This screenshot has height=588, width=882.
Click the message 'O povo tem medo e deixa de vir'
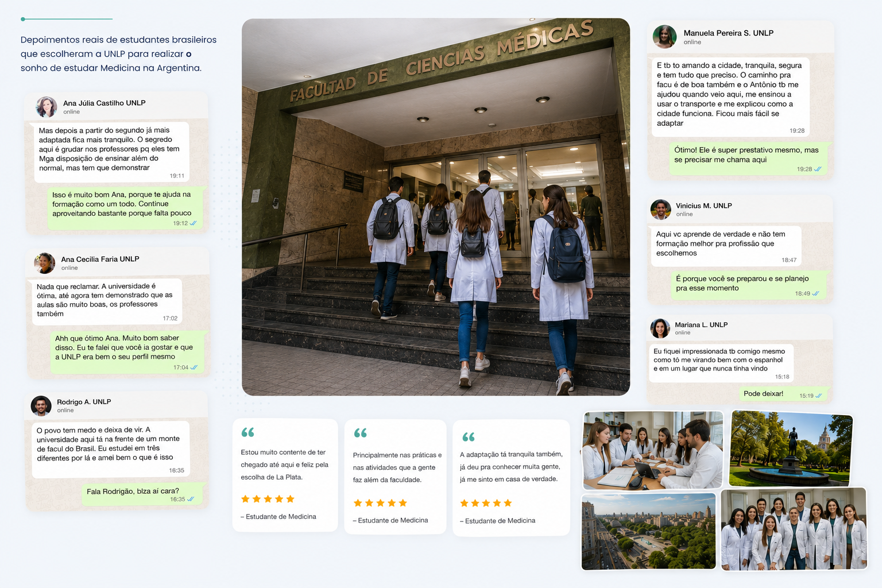111,450
